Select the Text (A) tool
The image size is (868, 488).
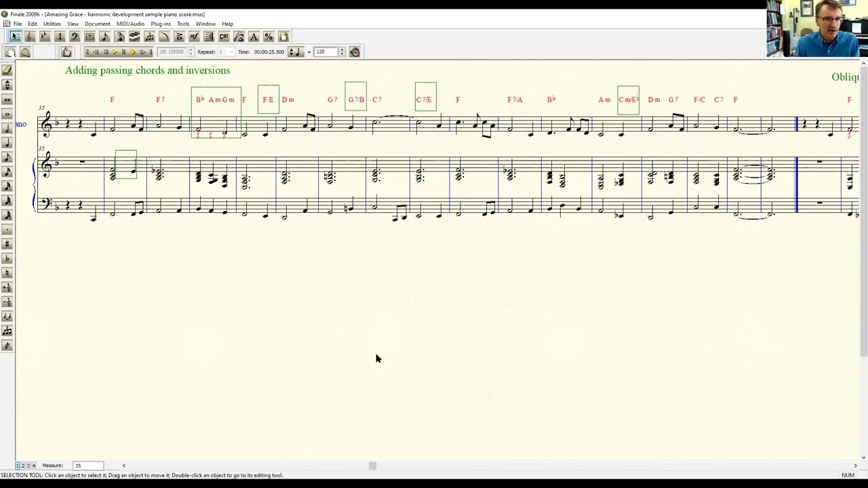pos(254,37)
